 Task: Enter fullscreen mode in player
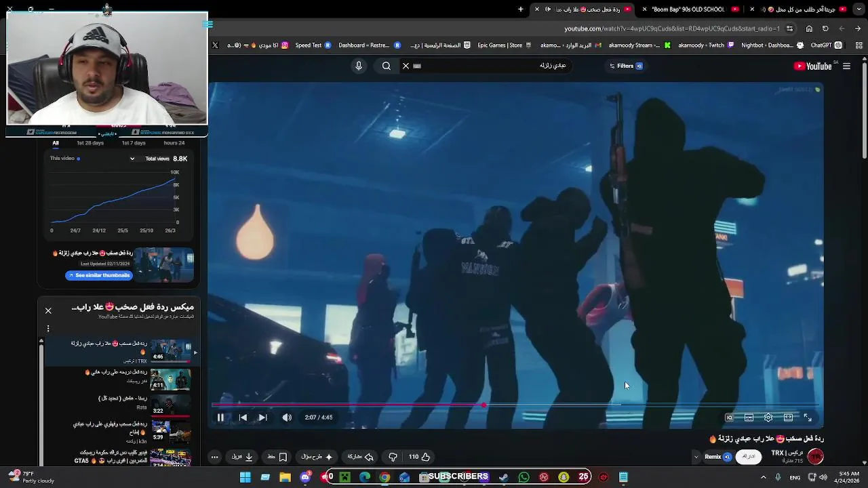pyautogui.click(x=808, y=418)
